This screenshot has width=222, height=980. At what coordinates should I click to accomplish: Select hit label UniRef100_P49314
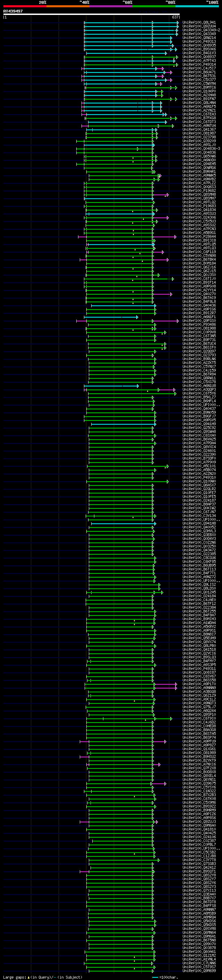pyautogui.click(x=199, y=64)
